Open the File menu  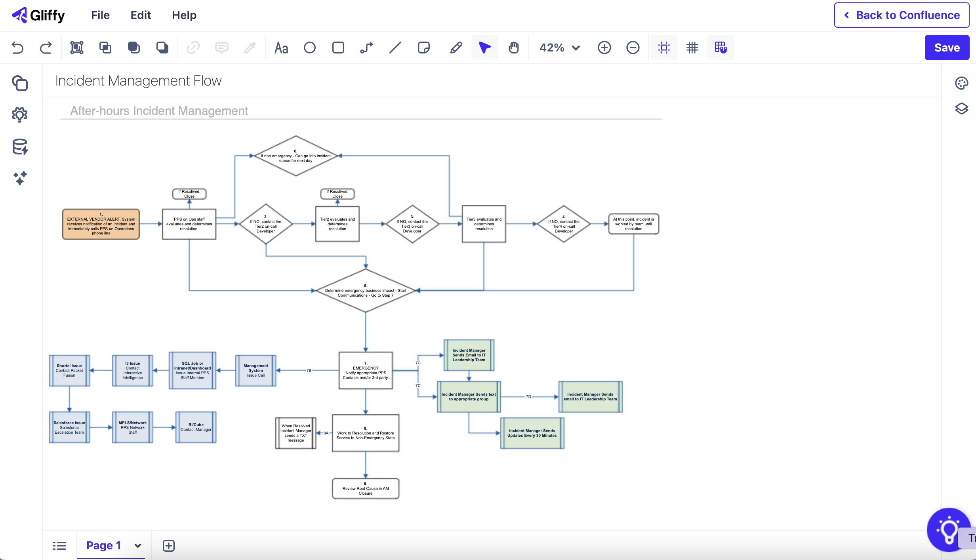tap(100, 15)
